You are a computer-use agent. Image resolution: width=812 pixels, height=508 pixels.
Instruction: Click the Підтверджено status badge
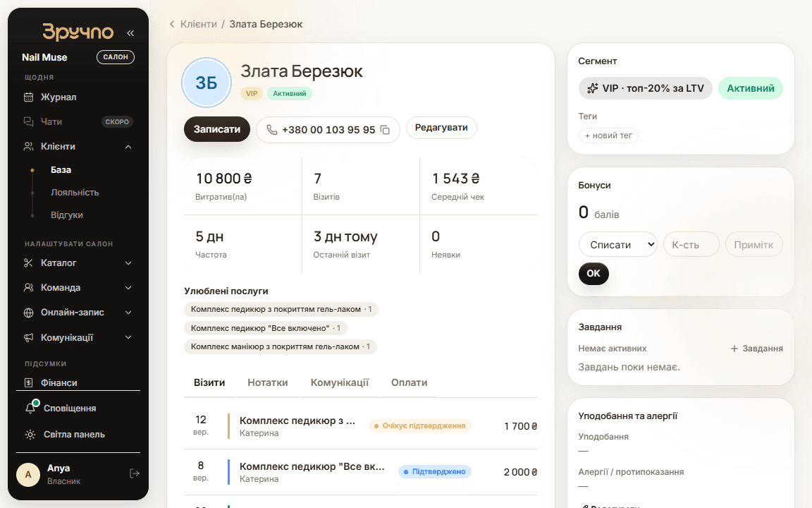[434, 472]
